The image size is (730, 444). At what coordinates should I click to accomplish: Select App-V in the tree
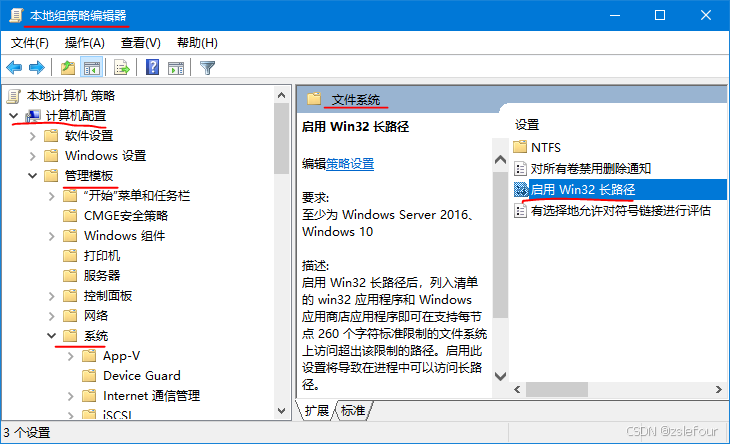tap(121, 356)
